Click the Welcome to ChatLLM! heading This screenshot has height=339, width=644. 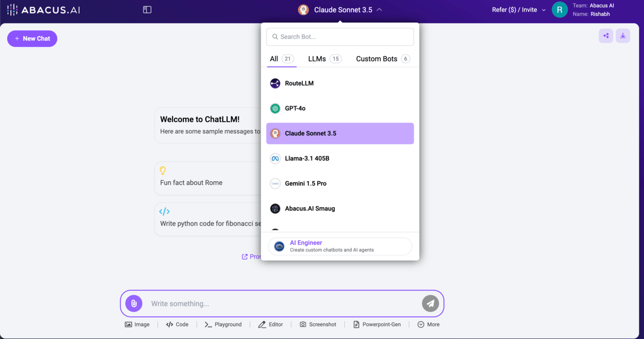click(x=200, y=119)
